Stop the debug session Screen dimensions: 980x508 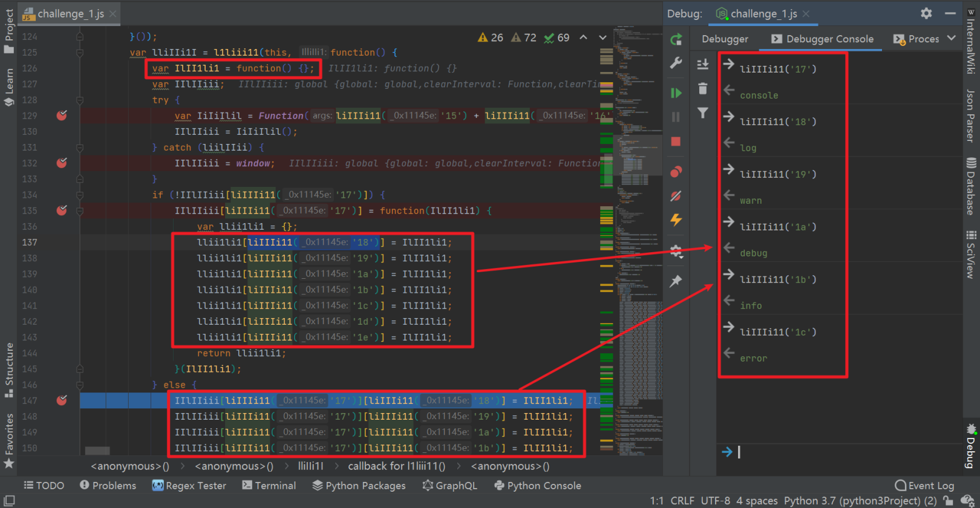(x=676, y=142)
